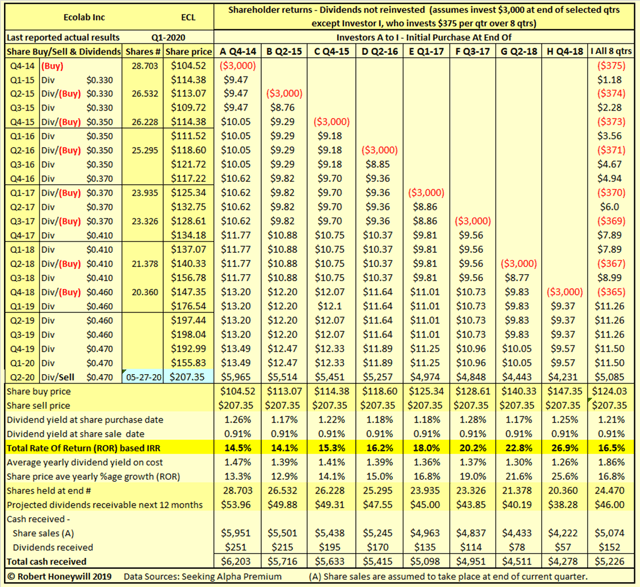Click the 'Share price' column header
Screen dimensions: 640x587
[x=189, y=52]
